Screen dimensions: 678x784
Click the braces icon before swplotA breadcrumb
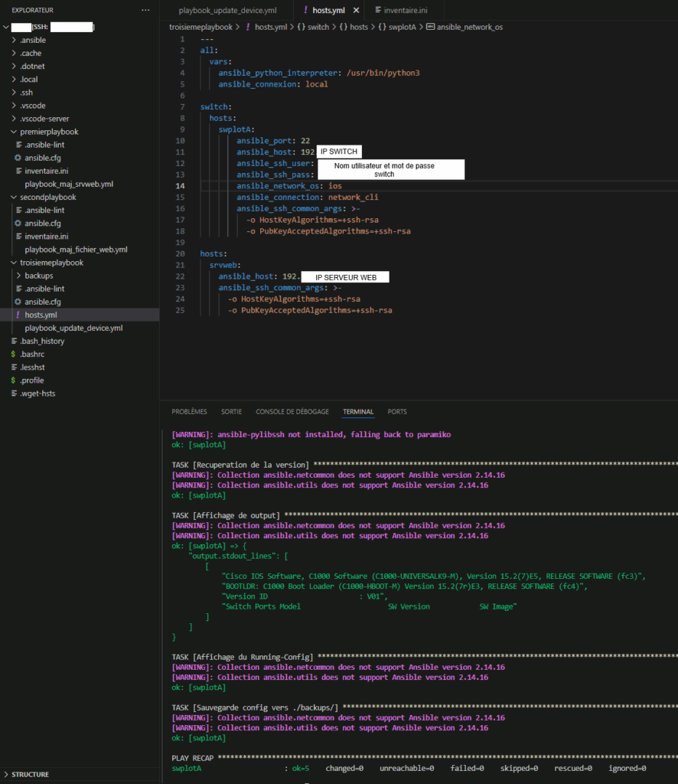tap(383, 27)
